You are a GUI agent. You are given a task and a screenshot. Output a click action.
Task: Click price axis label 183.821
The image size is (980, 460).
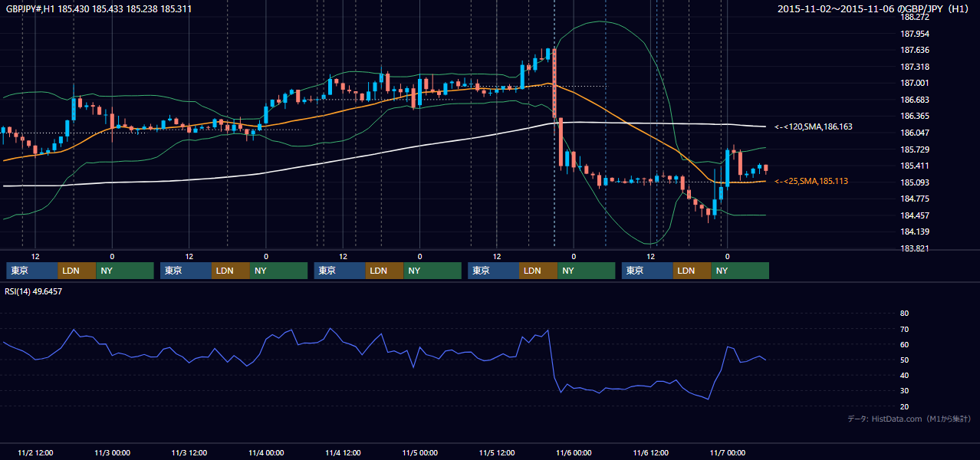[915, 248]
